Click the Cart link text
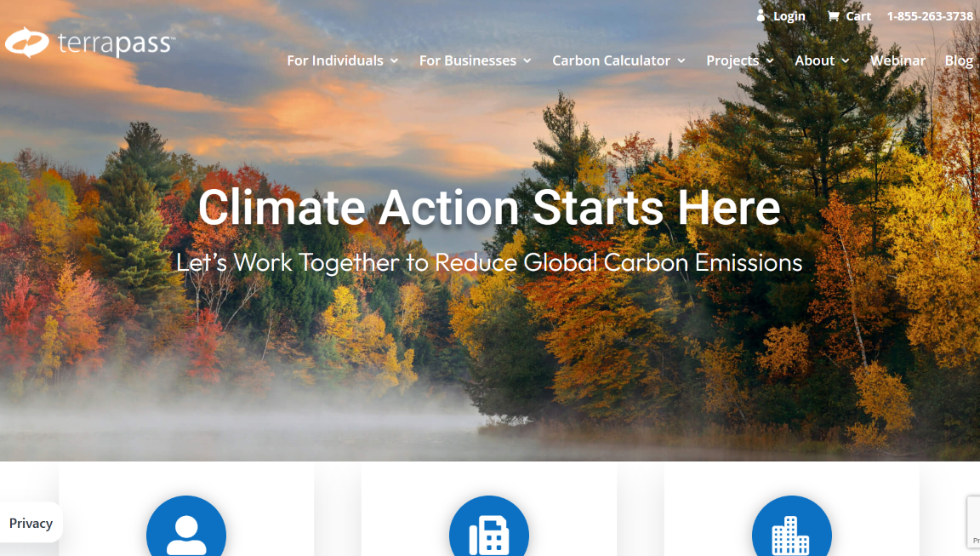The image size is (980, 556). (858, 16)
